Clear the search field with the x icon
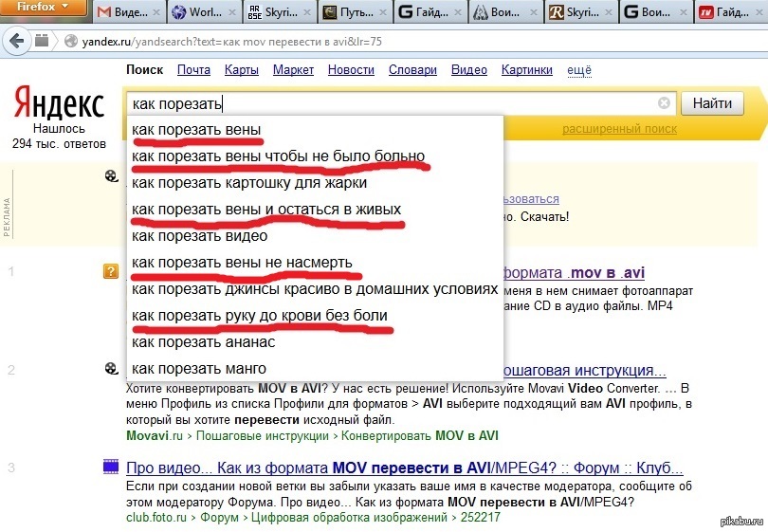This screenshot has height=532, width=768. pos(664,102)
